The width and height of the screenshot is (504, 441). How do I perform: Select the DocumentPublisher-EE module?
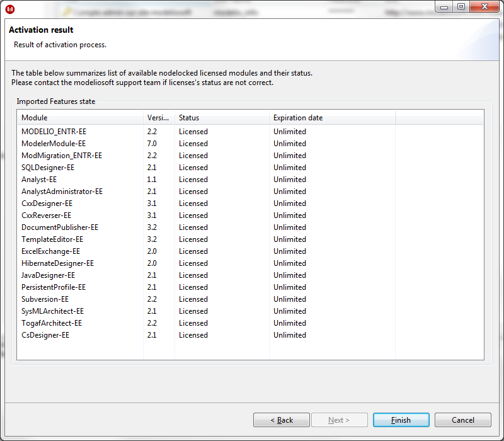(x=60, y=227)
